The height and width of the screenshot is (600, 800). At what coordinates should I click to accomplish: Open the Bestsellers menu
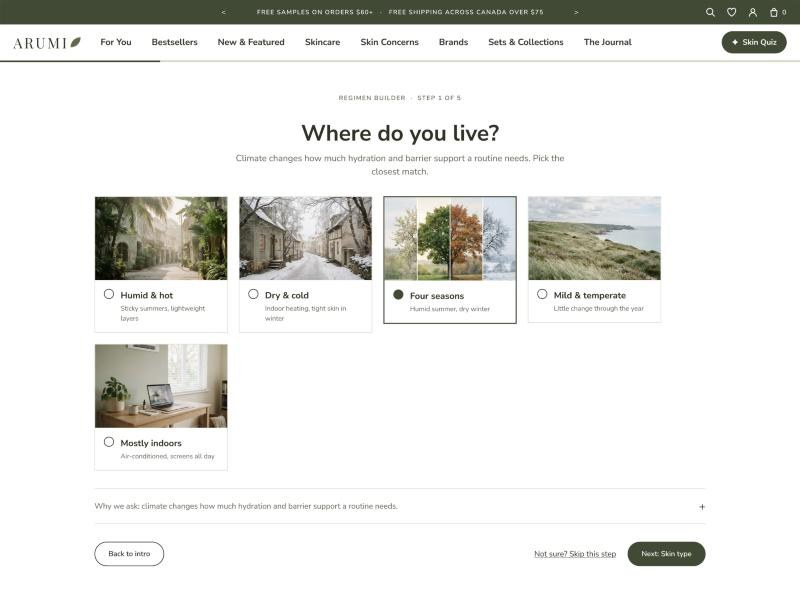174,42
